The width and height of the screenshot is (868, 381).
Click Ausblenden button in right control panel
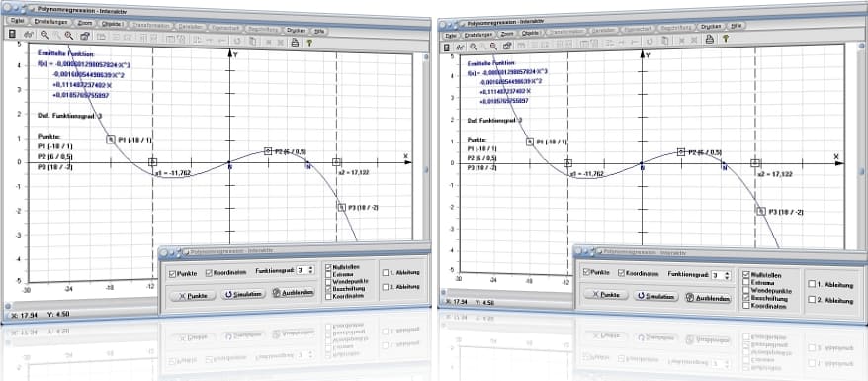708,298
